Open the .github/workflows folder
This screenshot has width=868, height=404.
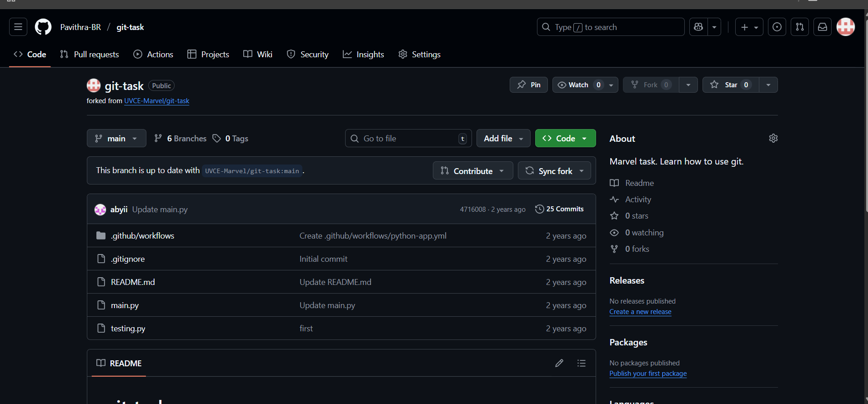(x=142, y=236)
